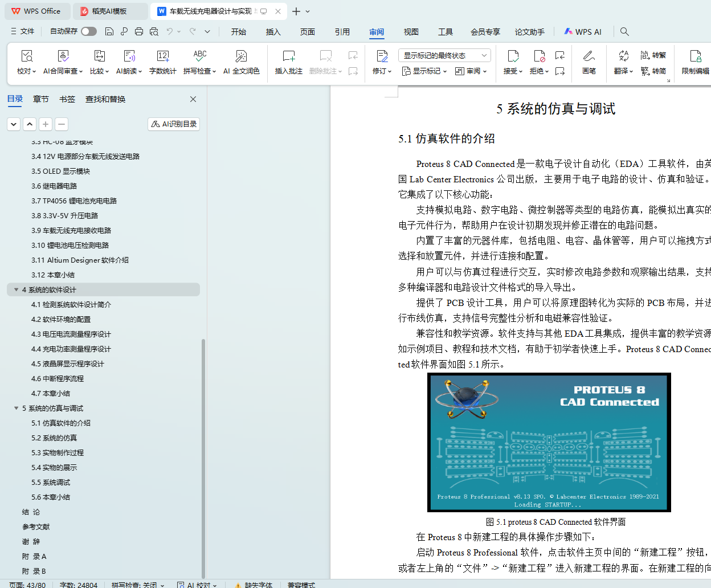Switch to the 视图 ribbon tab
711x588 pixels.
point(411,32)
